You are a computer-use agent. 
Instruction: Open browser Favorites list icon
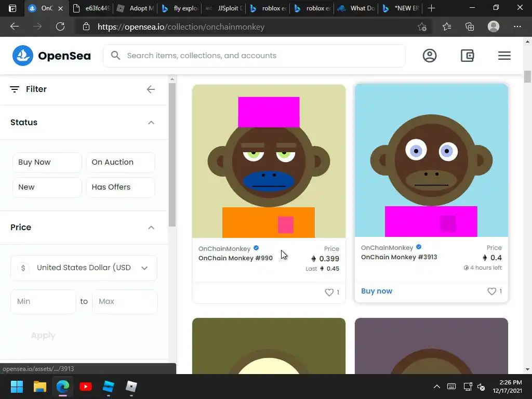(x=447, y=26)
